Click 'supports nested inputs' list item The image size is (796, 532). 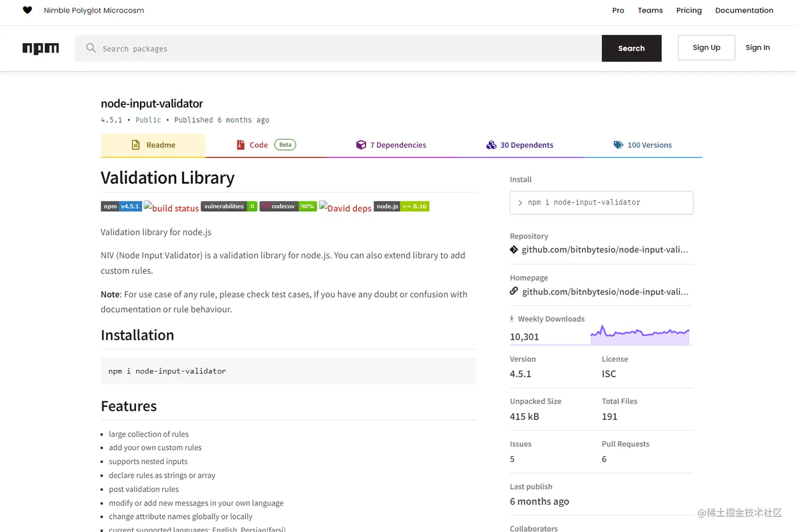coord(148,461)
